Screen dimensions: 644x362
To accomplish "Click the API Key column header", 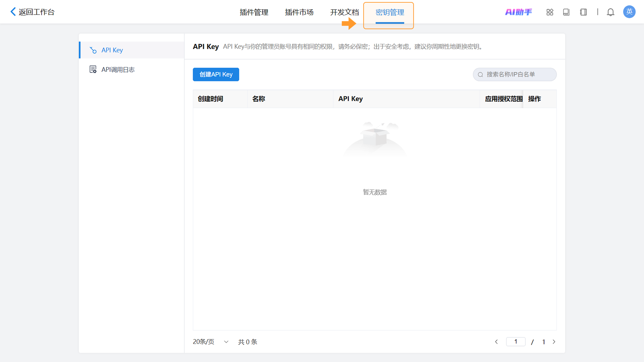I will coord(407,99).
